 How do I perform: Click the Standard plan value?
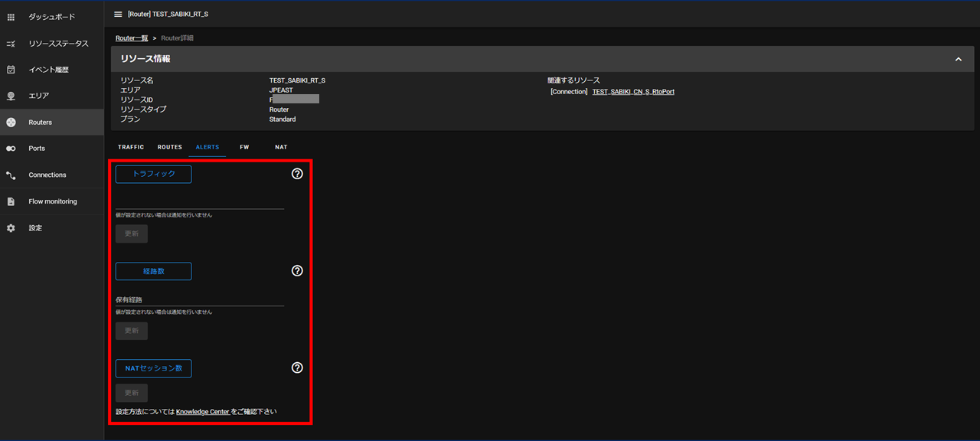point(283,119)
